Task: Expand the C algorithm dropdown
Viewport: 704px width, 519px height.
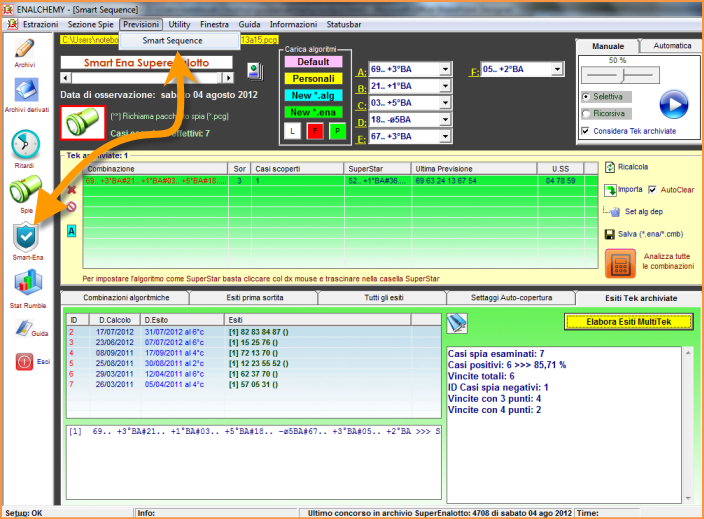Action: [x=445, y=103]
